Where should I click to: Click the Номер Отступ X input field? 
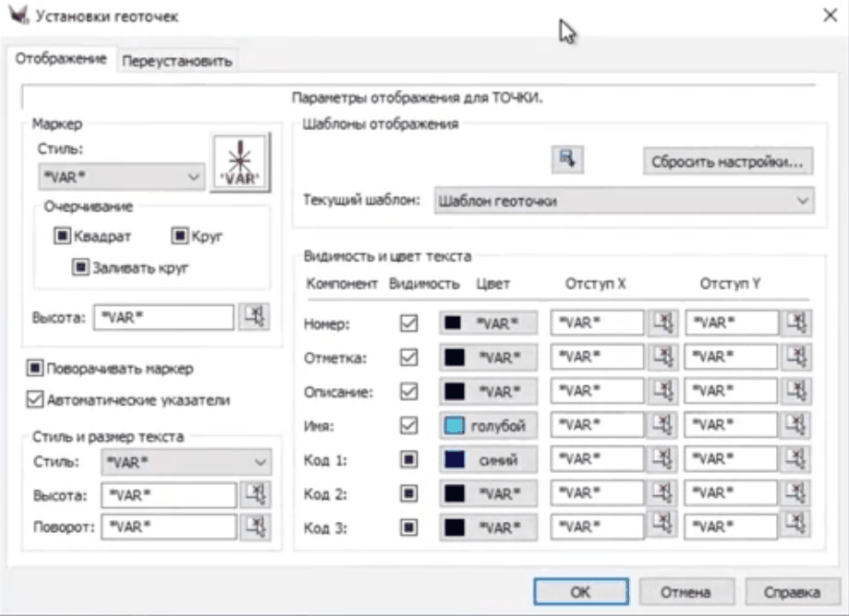point(597,323)
